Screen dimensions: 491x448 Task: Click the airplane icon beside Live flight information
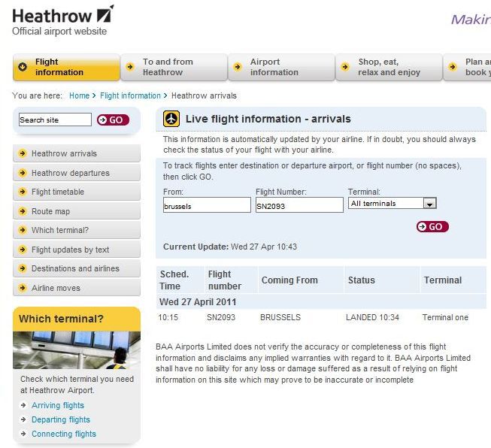[x=172, y=120]
